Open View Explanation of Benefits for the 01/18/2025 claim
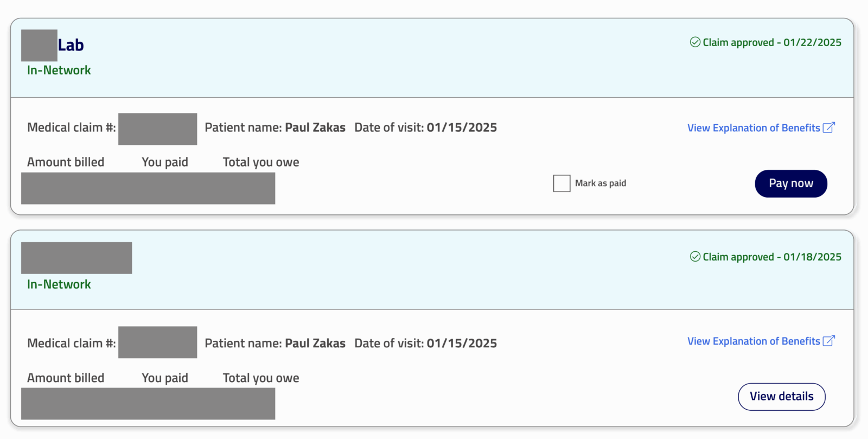This screenshot has height=439, width=868. pos(754,341)
